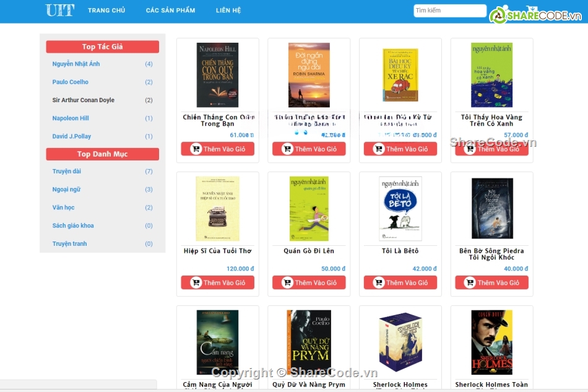The width and height of the screenshot is (588, 392).
Task: Add Robin Sharma book to cart
Action: [309, 149]
